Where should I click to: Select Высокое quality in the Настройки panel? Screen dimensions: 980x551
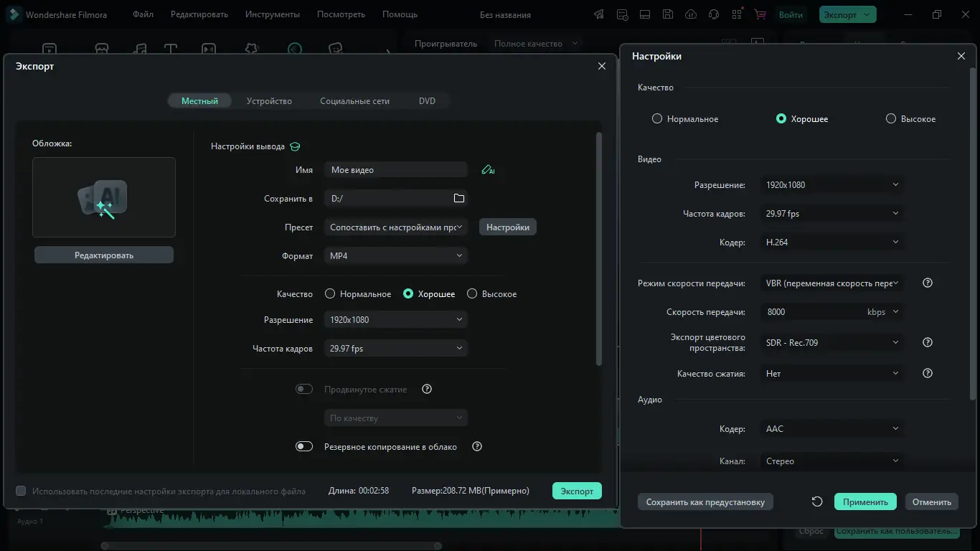point(910,119)
